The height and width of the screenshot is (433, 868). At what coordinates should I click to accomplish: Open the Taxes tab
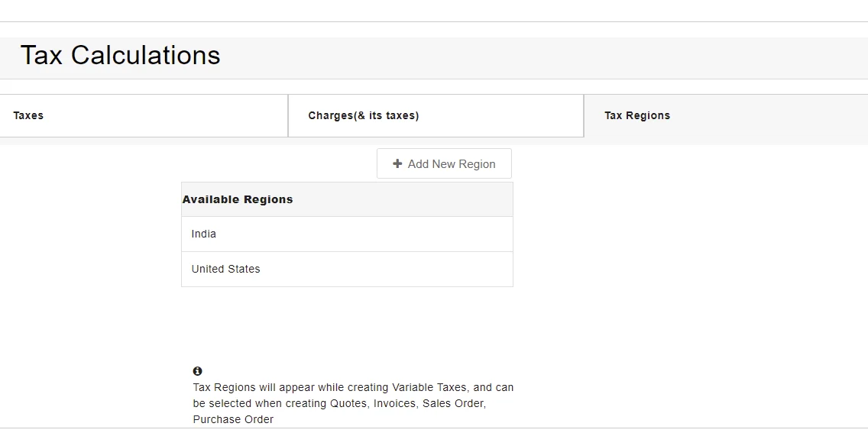pyautogui.click(x=144, y=116)
